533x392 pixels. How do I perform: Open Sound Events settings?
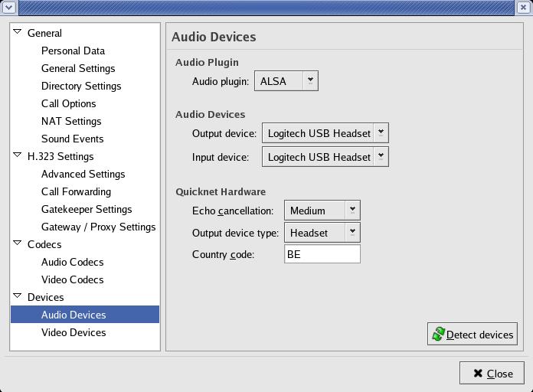72,139
